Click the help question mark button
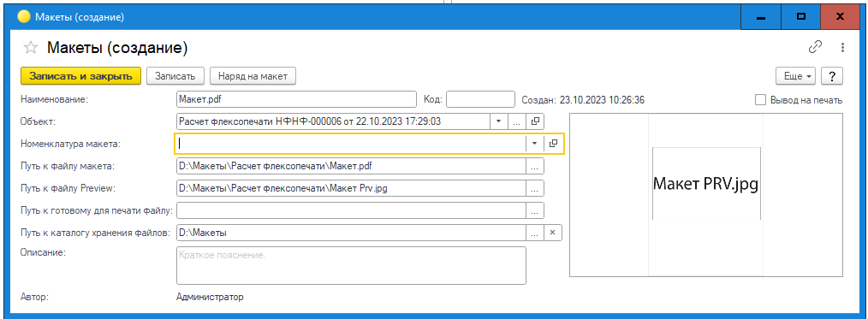868x319 pixels. point(832,76)
